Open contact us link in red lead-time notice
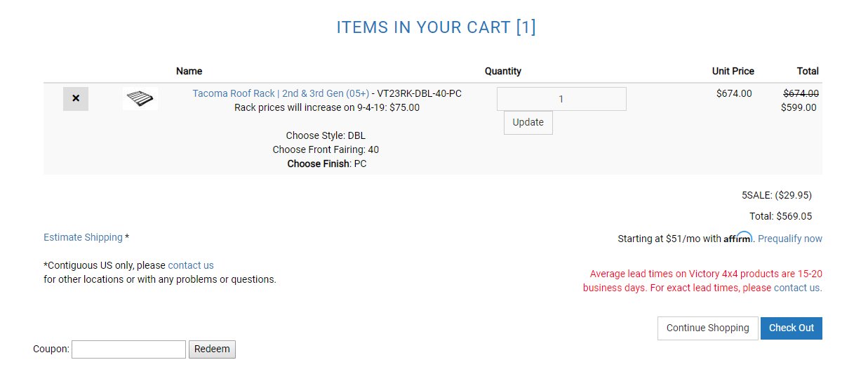 [796, 288]
